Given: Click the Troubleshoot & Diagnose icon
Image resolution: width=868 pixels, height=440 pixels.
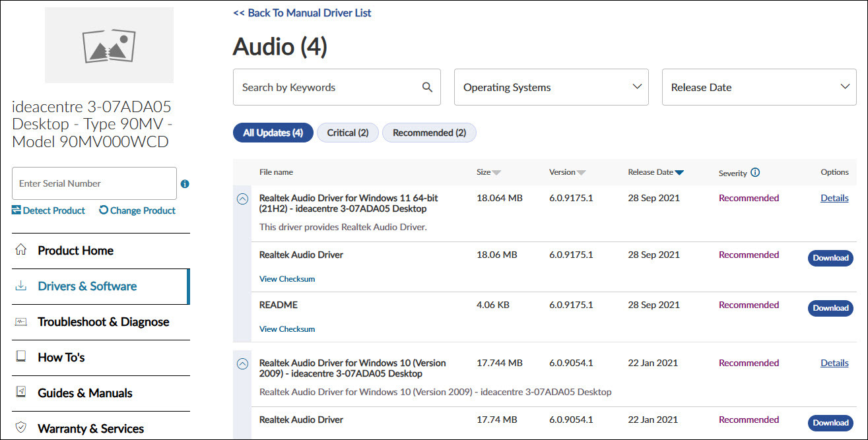Looking at the screenshot, I should 21,321.
